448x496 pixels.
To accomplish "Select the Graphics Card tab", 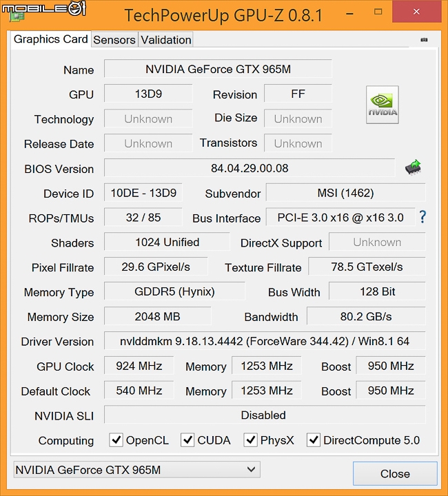I will tap(50, 39).
